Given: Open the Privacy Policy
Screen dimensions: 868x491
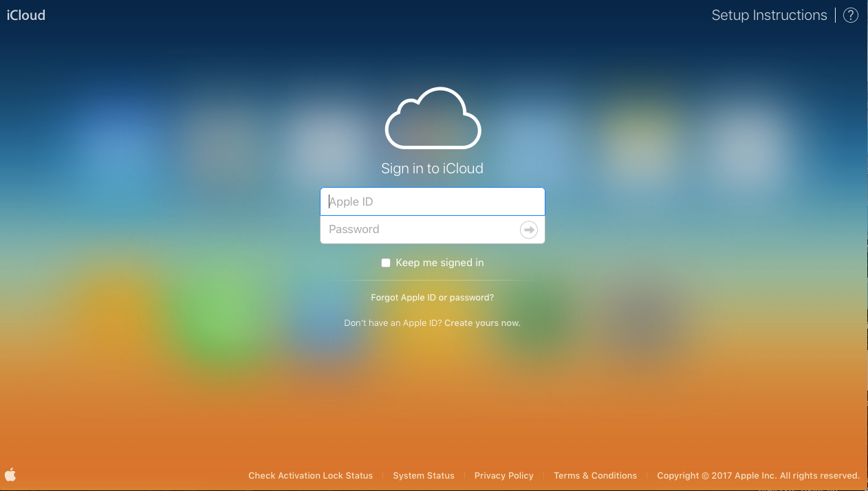Looking at the screenshot, I should coord(504,475).
